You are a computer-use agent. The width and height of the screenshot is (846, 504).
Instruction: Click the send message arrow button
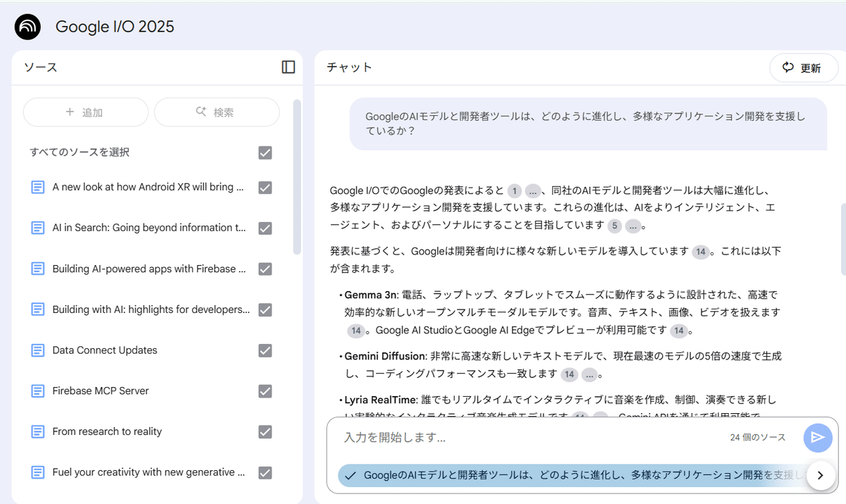[x=818, y=438]
